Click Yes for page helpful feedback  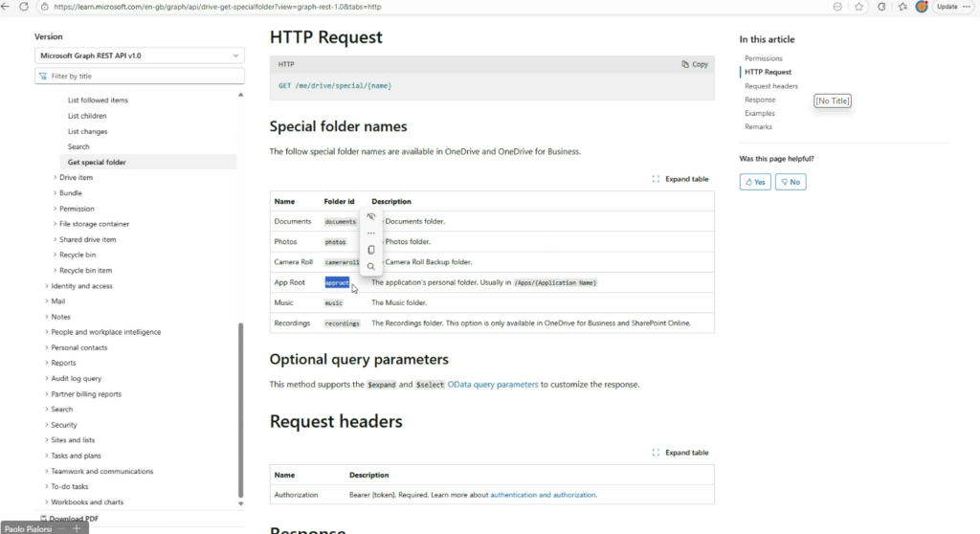(755, 182)
